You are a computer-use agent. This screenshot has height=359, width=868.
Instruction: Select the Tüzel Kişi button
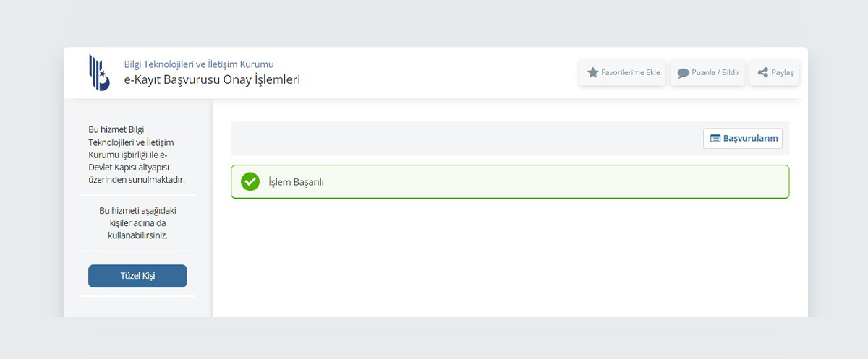[x=137, y=276]
